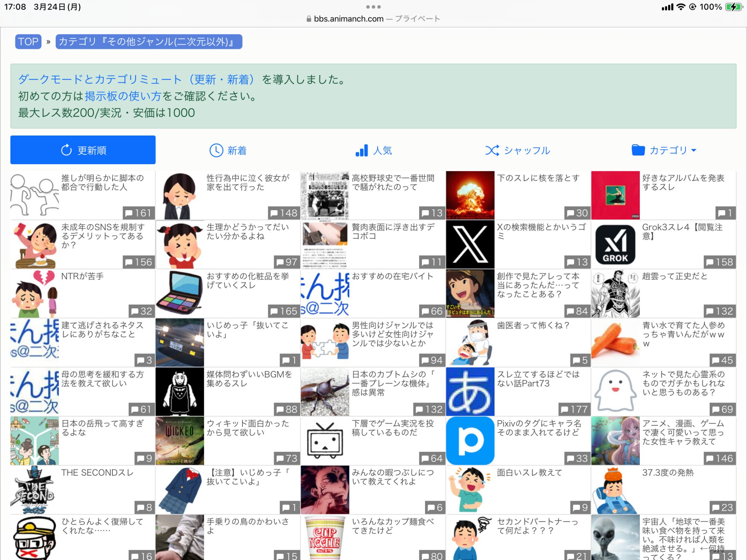
Task: Click comment count badge showing 161
Action: (x=139, y=213)
